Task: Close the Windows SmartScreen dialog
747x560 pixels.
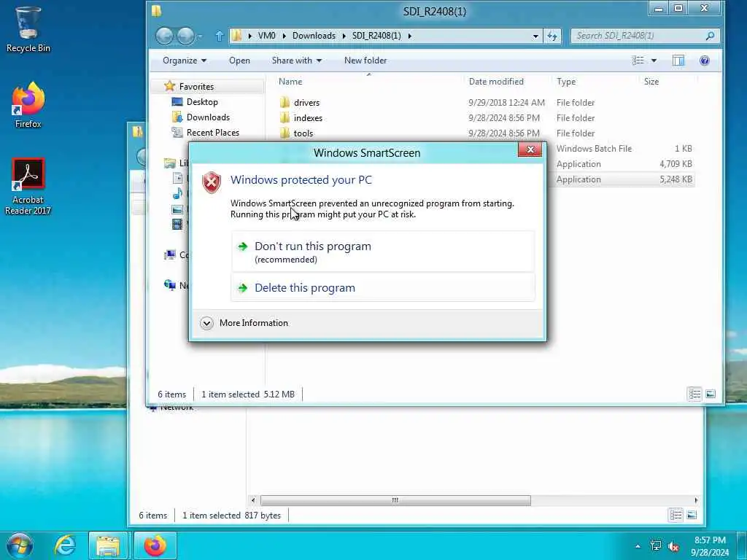Action: click(530, 149)
